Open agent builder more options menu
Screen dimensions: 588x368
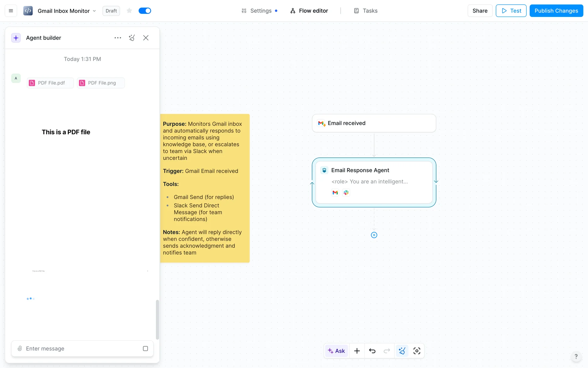coord(118,38)
